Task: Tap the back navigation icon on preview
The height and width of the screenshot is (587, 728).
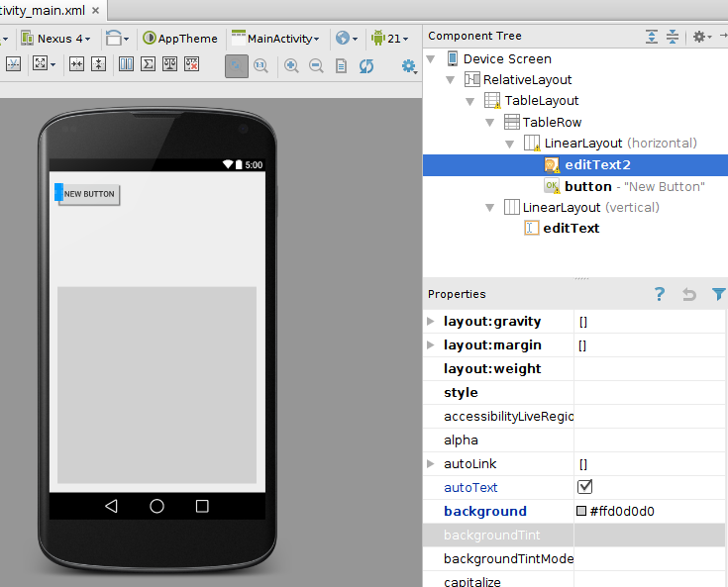Action: pos(111,506)
